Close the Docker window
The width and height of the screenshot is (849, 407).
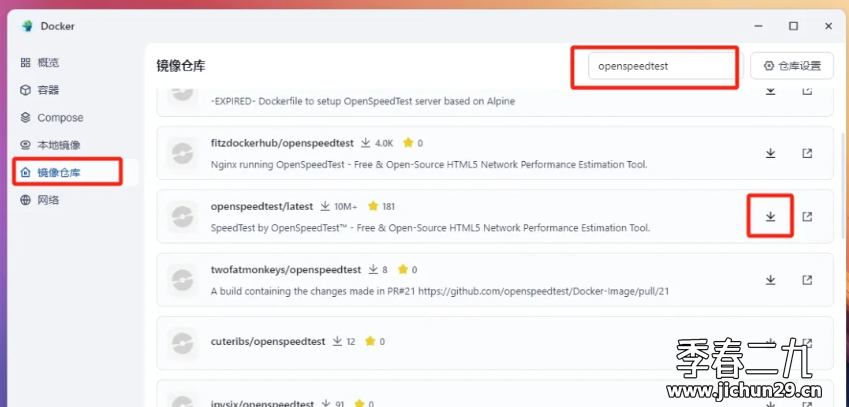coord(828,26)
